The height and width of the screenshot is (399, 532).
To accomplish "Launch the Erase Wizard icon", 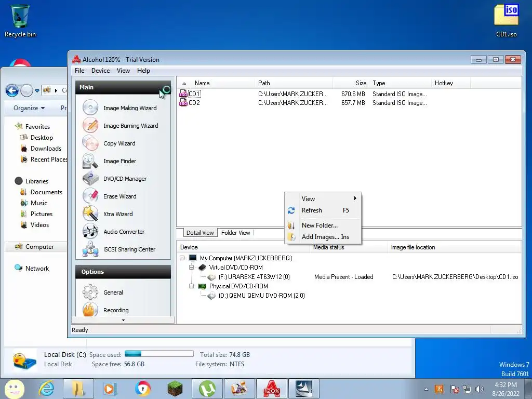I will tap(90, 196).
